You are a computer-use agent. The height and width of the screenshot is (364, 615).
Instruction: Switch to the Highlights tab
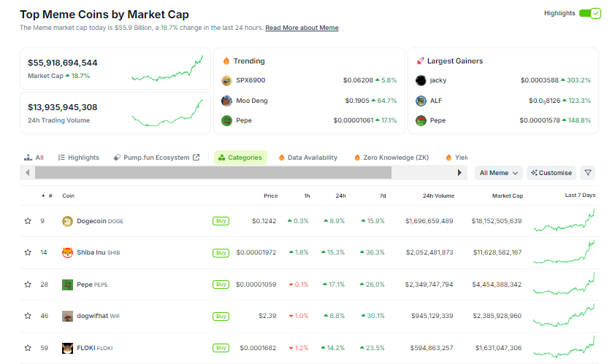click(78, 158)
